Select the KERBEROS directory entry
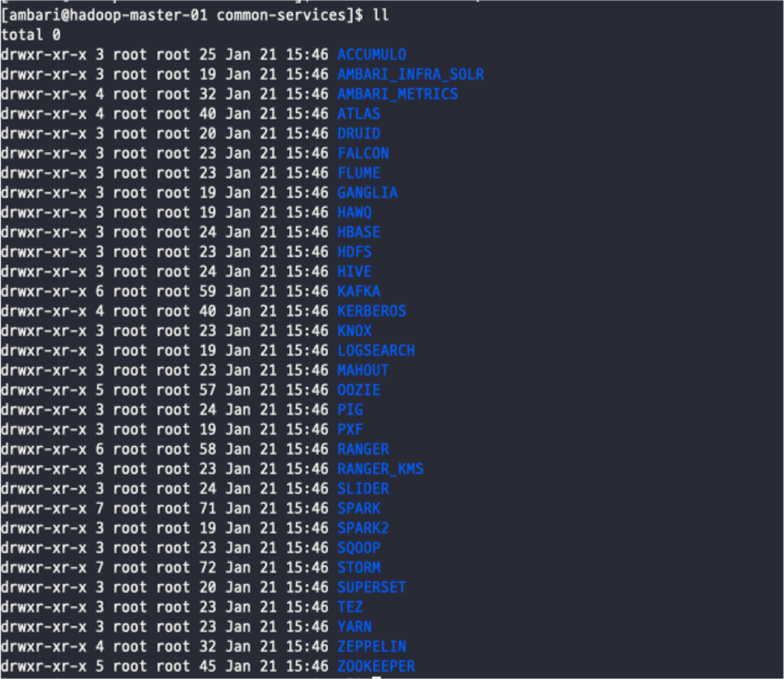Screen dimensions: 784x679 point(372,311)
